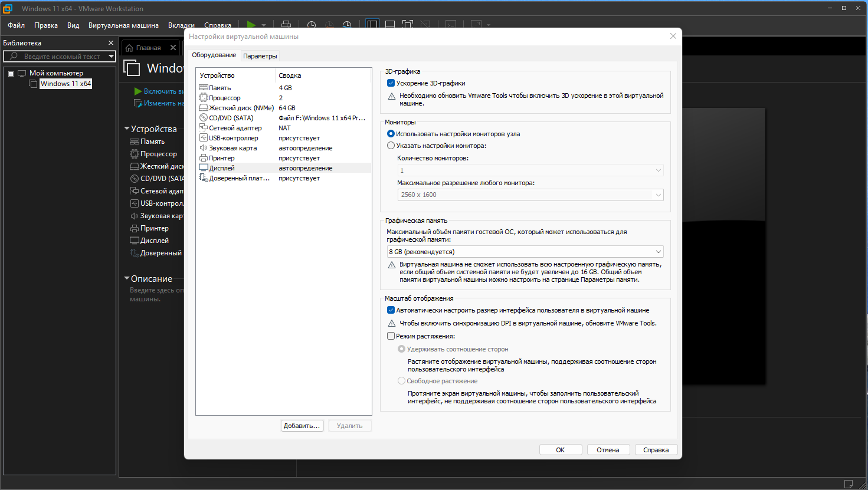The height and width of the screenshot is (490, 868).
Task: Toggle the library sidebar view icon
Action: 372,25
